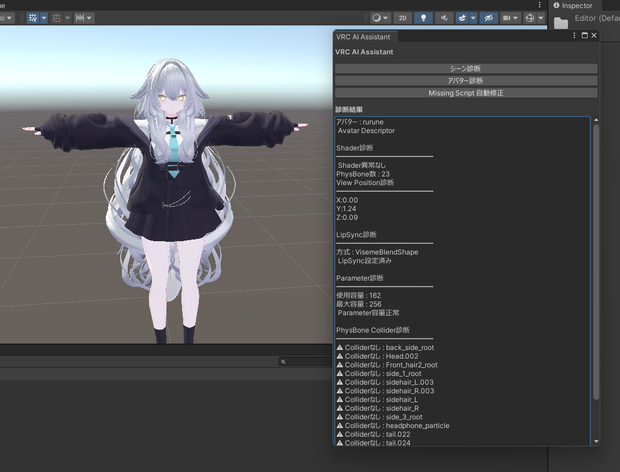620x472 pixels.
Task: Maximize the VRC AI Assistant window
Action: [x=584, y=36]
